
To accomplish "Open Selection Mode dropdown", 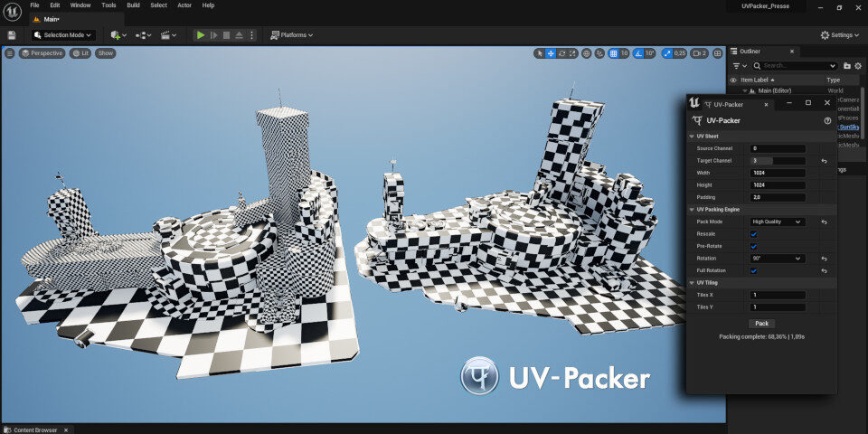I will click(x=63, y=35).
